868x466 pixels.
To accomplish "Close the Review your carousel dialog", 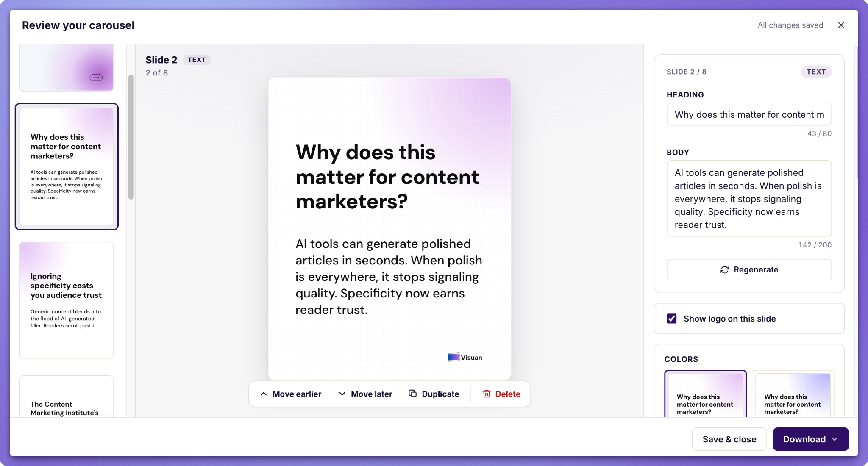I will coord(841,25).
